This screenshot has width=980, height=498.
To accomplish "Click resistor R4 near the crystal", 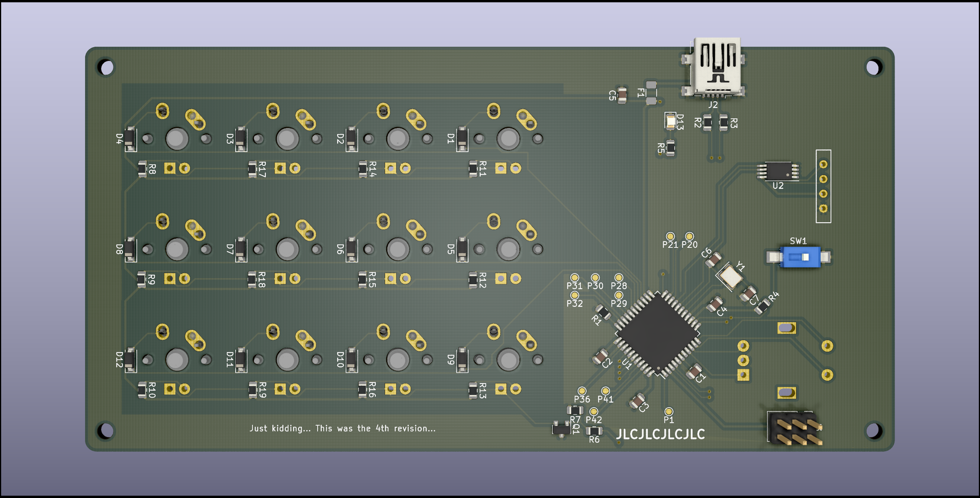I will pos(762,306).
